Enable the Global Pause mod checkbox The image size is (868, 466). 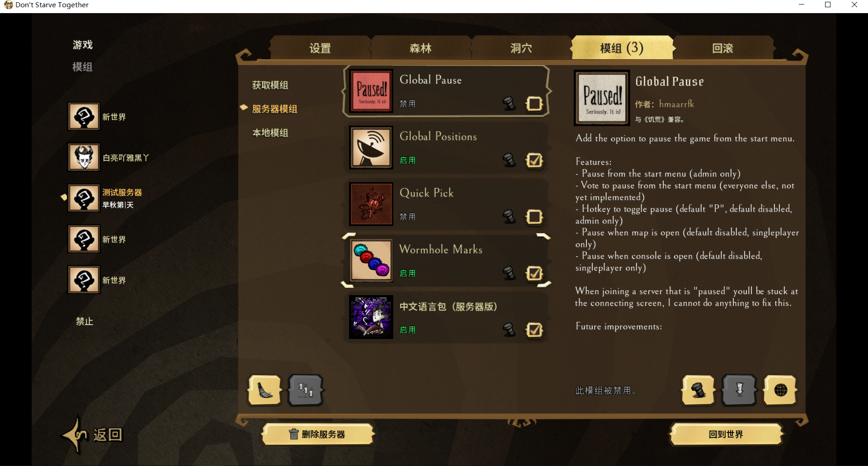point(534,104)
